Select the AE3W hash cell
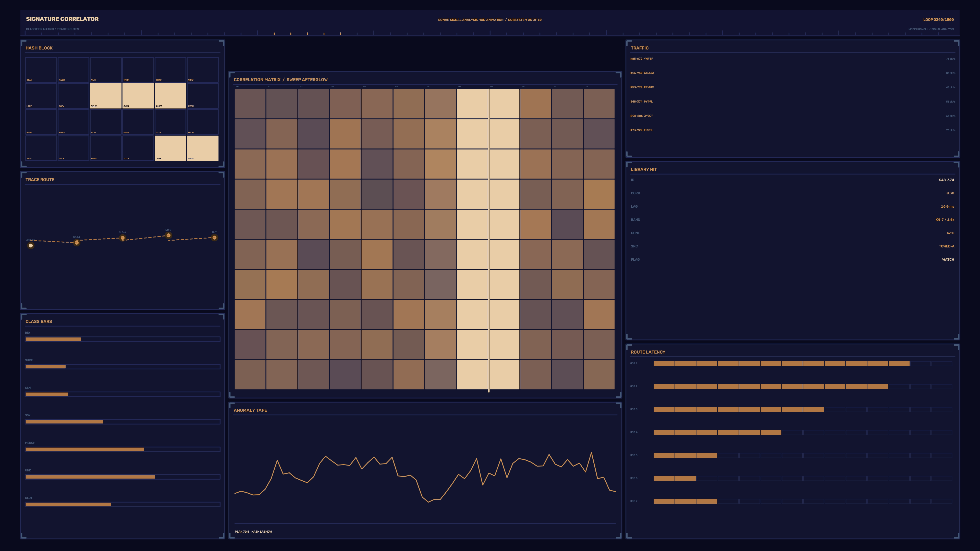 (x=73, y=70)
